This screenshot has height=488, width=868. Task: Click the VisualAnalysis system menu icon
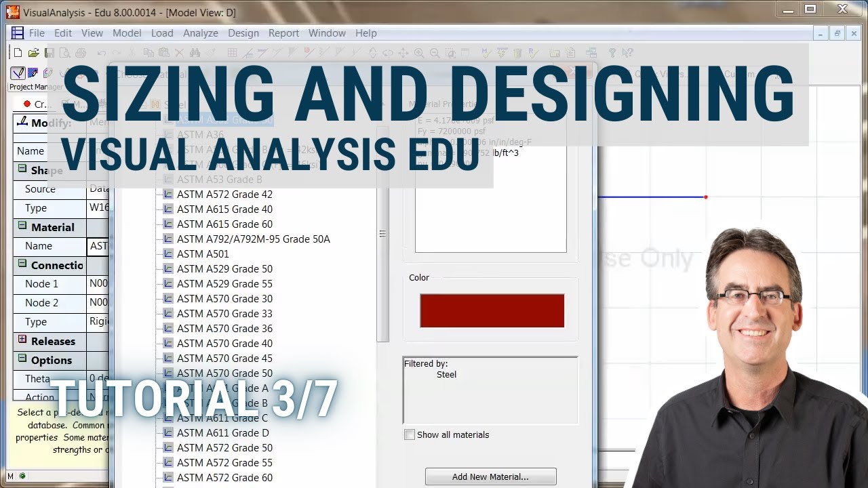12,11
